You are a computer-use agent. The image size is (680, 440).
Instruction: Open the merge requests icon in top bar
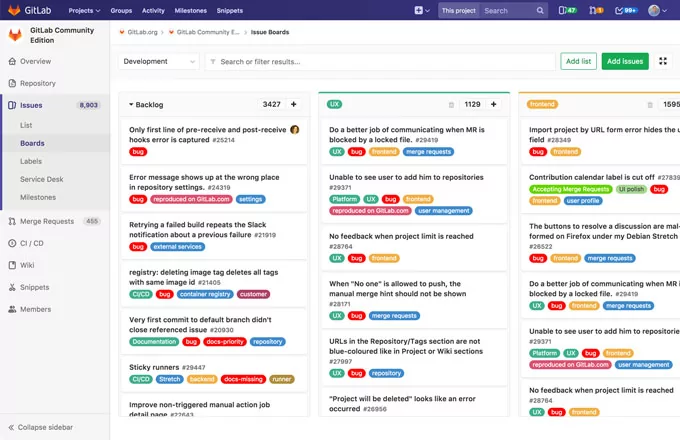point(596,10)
